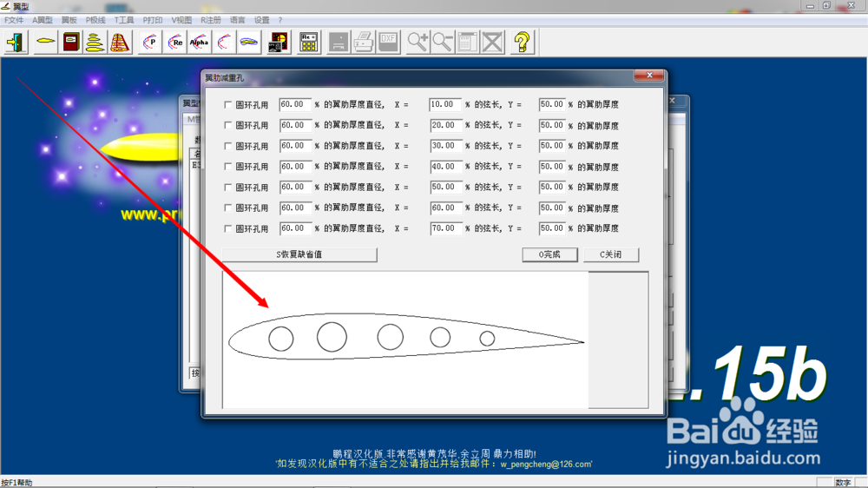Click the C关闭 button
The height and width of the screenshot is (488, 868).
click(x=611, y=254)
